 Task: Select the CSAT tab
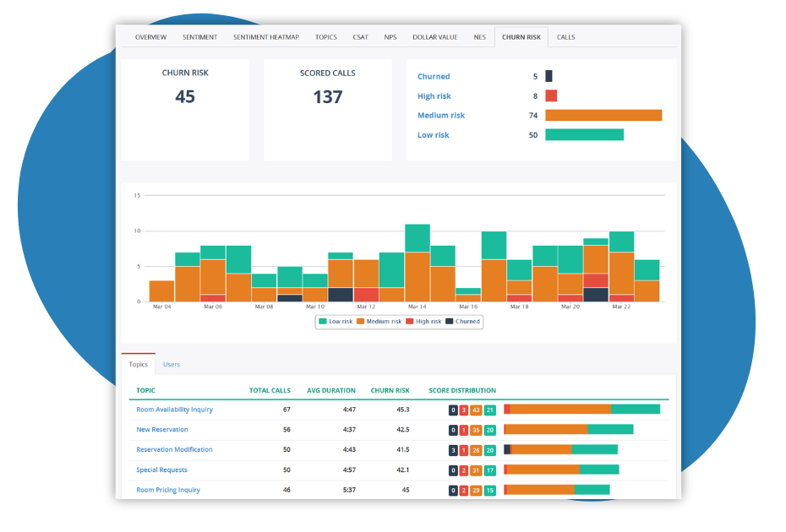click(x=360, y=36)
